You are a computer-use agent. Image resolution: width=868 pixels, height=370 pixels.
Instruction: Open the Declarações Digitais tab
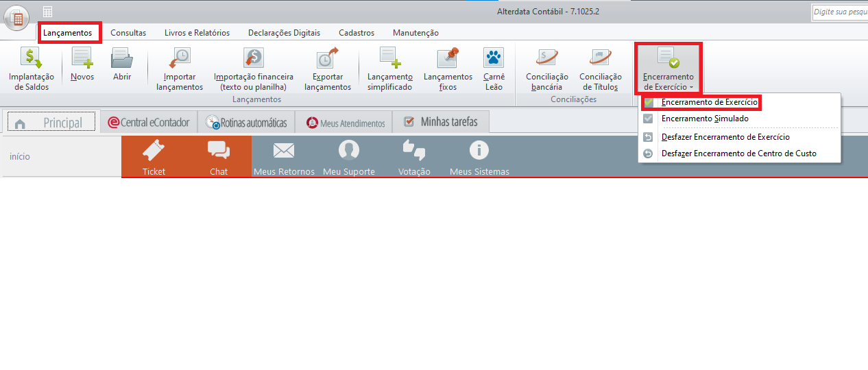pyautogui.click(x=284, y=33)
